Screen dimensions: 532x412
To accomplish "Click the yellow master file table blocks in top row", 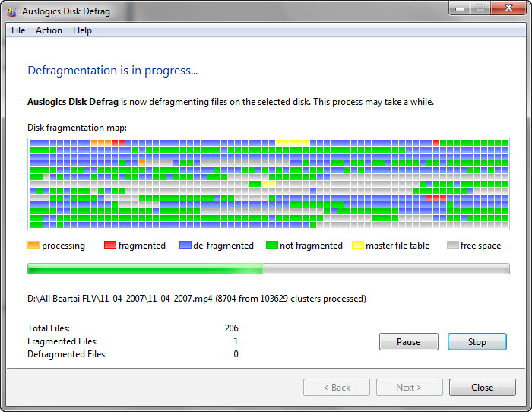I will (x=293, y=143).
